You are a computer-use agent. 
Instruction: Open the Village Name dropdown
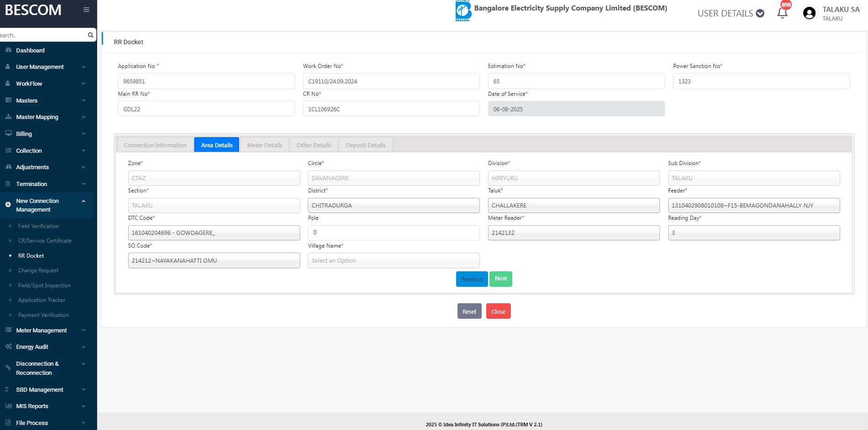(393, 260)
